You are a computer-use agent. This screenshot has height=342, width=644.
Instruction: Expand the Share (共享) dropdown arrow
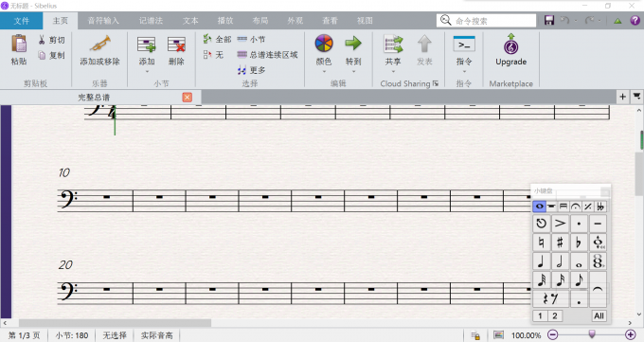point(393,71)
